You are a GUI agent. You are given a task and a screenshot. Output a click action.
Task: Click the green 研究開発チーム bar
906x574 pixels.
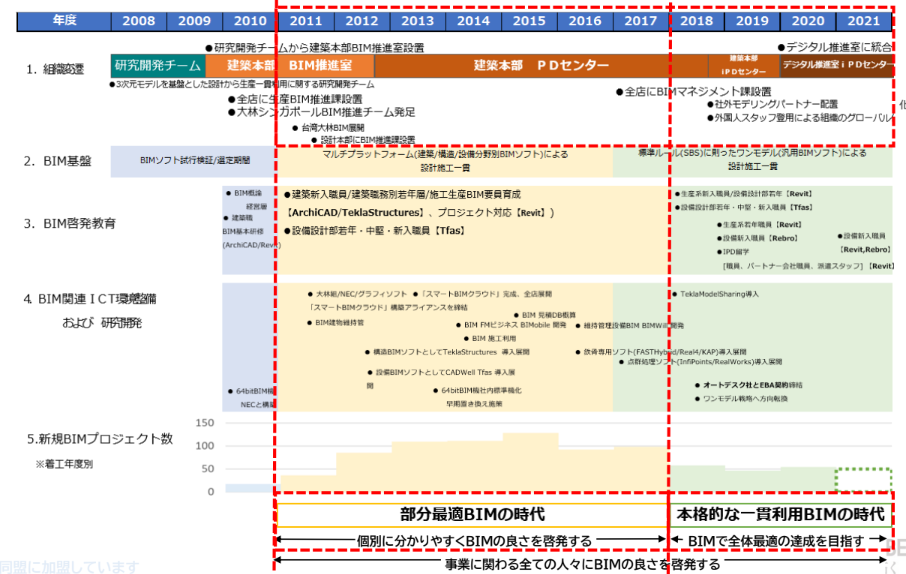pyautogui.click(x=158, y=66)
